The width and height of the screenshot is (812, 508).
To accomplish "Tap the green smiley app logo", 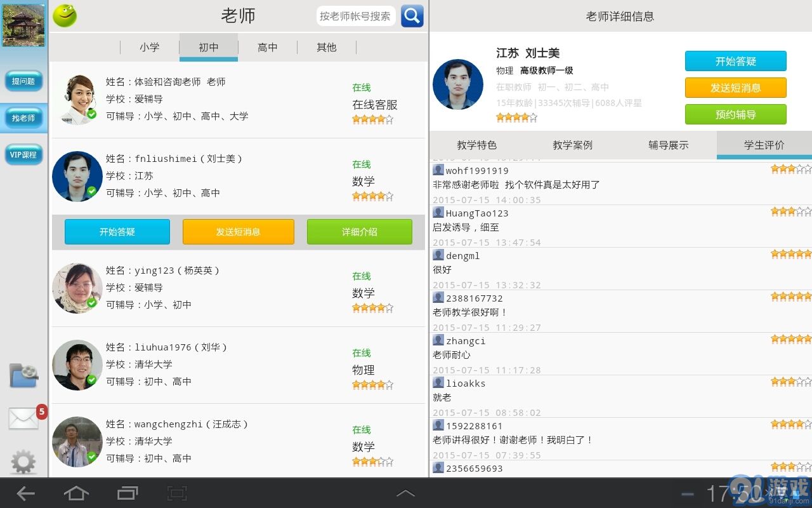I will pyautogui.click(x=64, y=16).
